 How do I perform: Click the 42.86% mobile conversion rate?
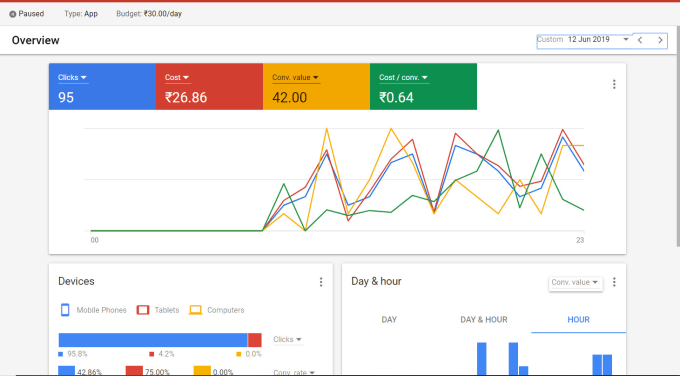click(x=89, y=372)
